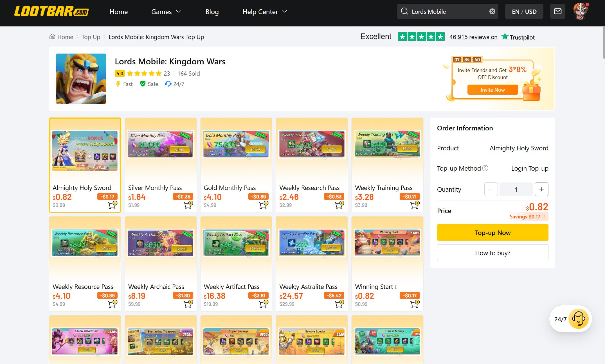Viewport: 605px width, 364px height.
Task: Select the Winning Start I product image
Action: (388, 243)
